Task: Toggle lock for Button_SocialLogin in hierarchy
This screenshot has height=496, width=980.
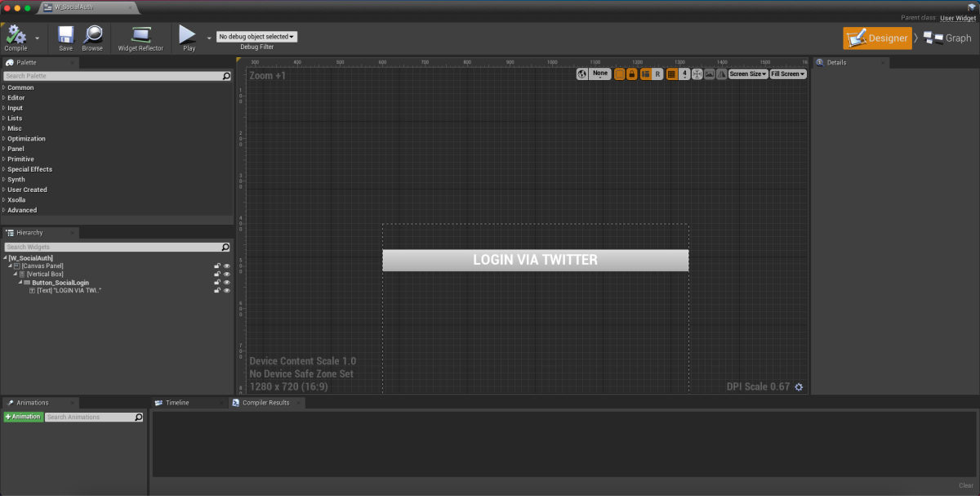Action: click(217, 283)
